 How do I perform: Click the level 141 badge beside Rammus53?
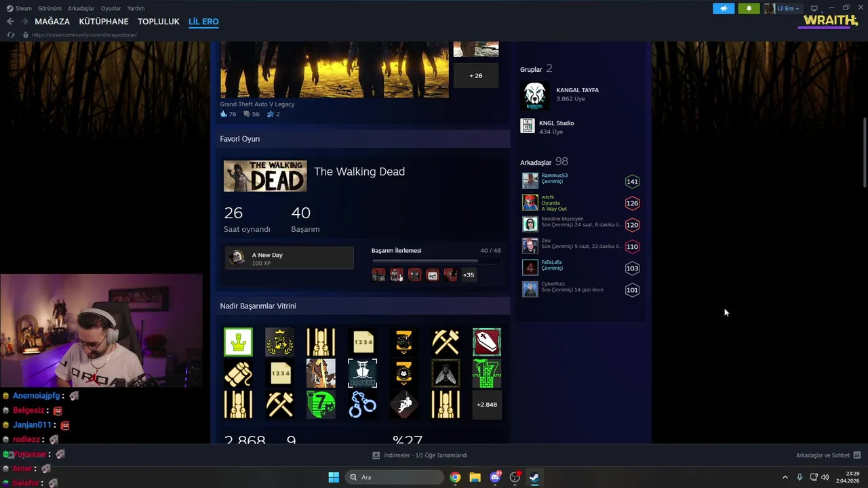[632, 181]
